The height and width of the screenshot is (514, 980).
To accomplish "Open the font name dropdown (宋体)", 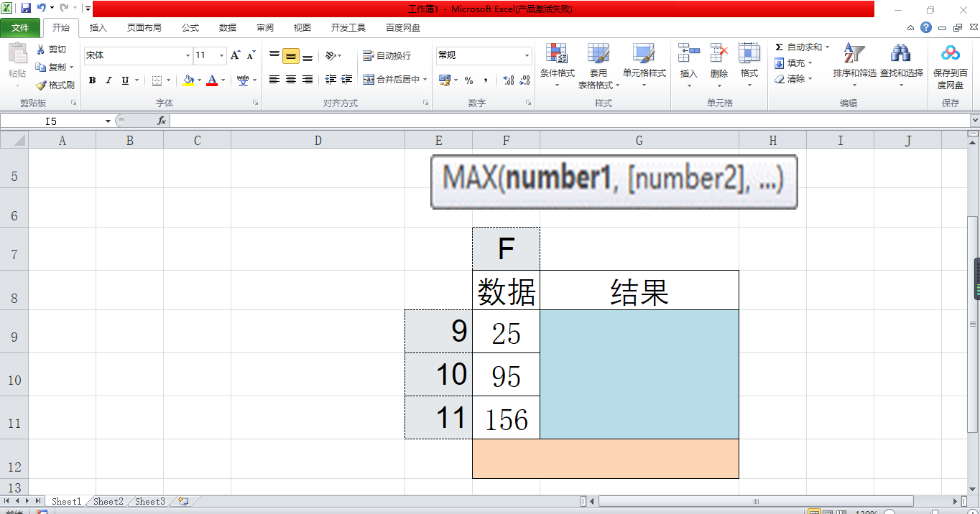I will [x=188, y=55].
